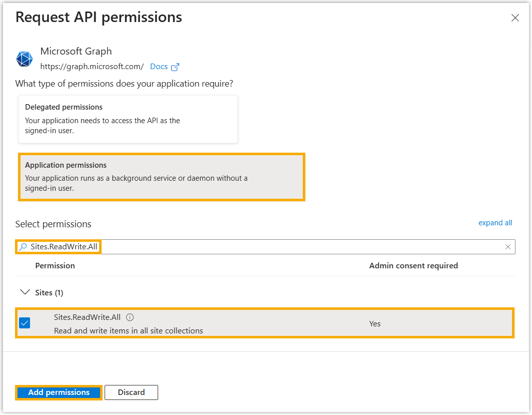
Task: Open the Docs link
Action: tap(159, 67)
